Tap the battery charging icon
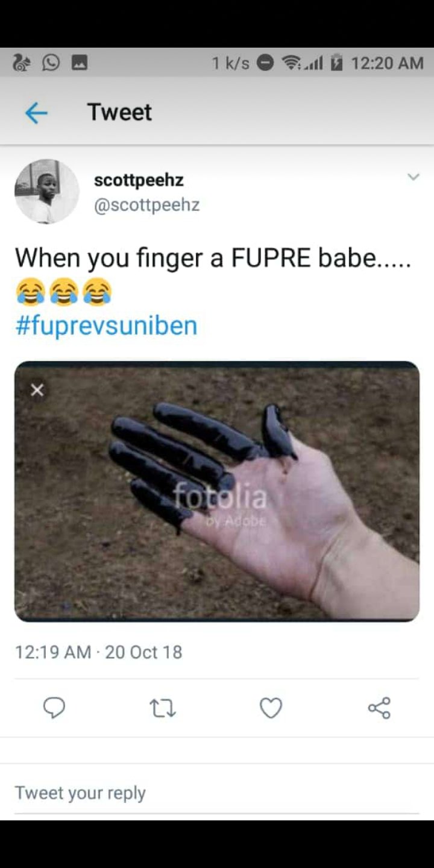The image size is (434, 868). (x=336, y=63)
